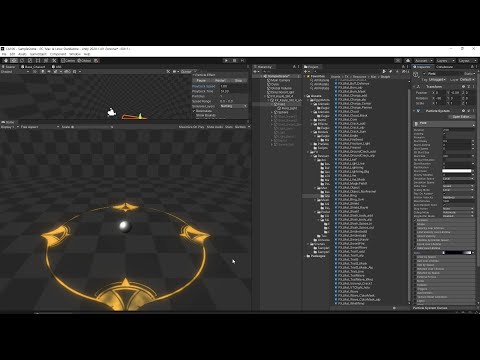The image size is (480, 360).
Task: Click the Hierarchy panel add (+) button
Action: click(x=255, y=71)
